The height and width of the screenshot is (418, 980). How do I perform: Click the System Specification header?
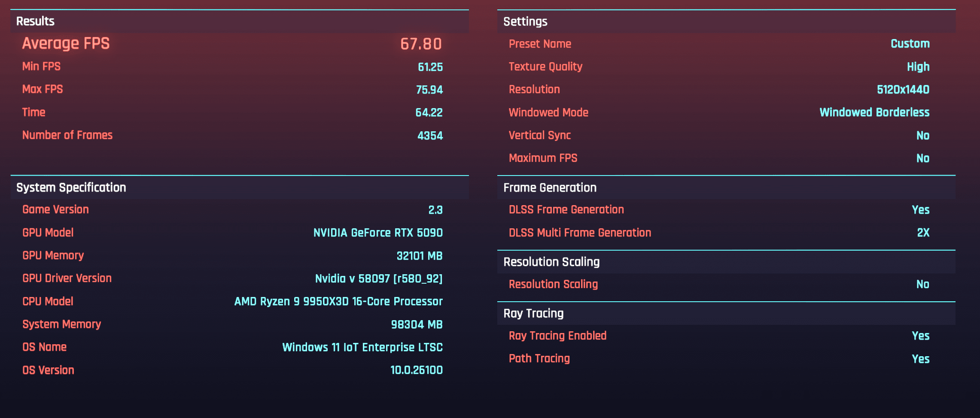tap(71, 188)
